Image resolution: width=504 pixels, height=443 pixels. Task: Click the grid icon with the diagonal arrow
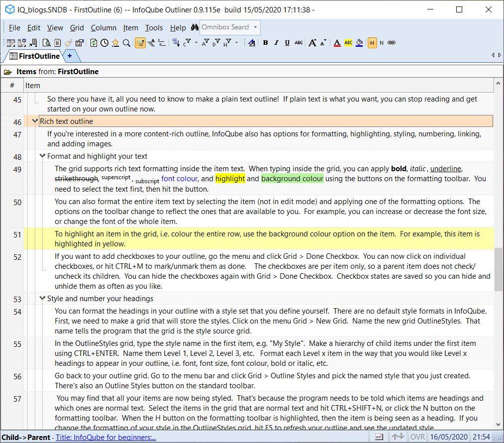pyautogui.click(x=33, y=43)
